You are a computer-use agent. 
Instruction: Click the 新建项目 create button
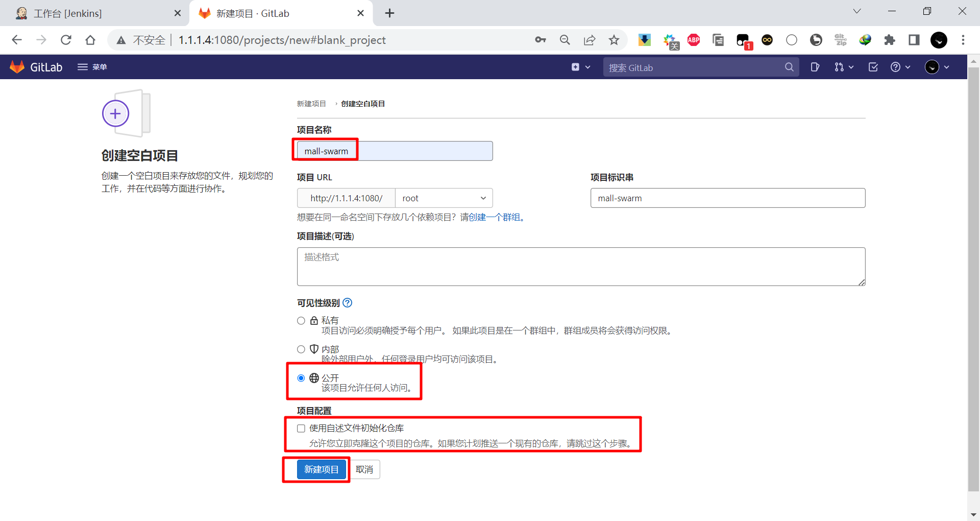tap(321, 469)
